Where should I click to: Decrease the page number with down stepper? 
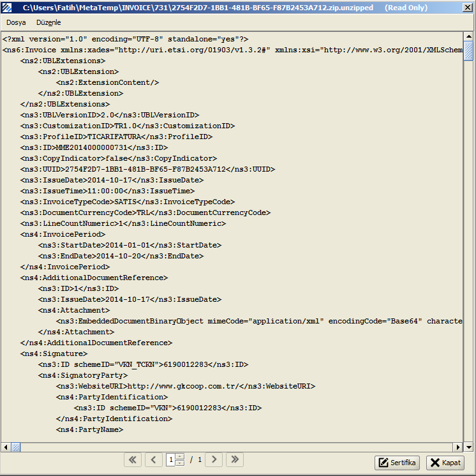coord(180,463)
